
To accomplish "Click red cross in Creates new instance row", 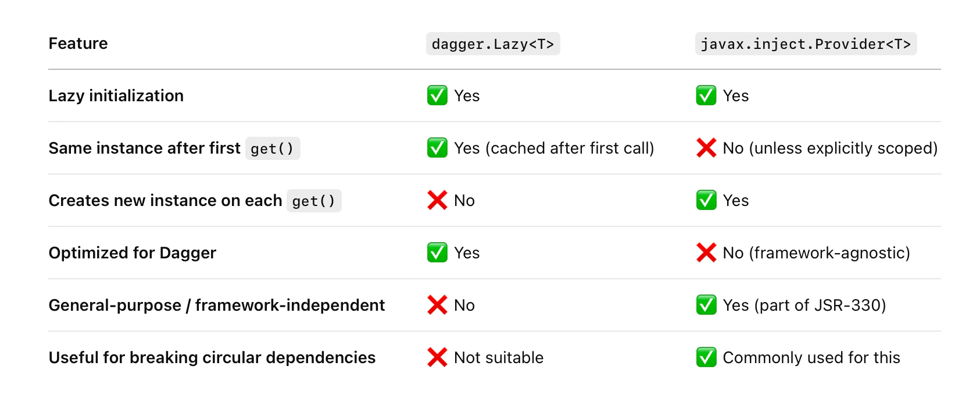I will pos(437,200).
